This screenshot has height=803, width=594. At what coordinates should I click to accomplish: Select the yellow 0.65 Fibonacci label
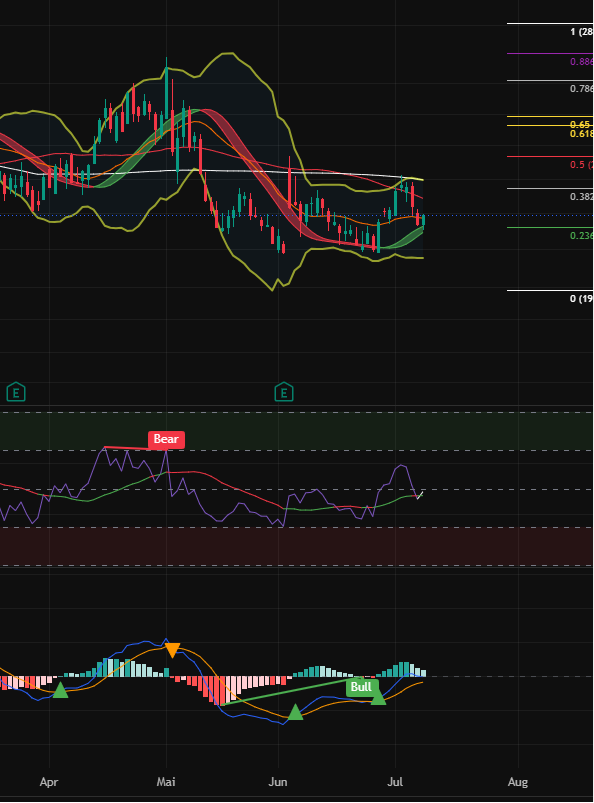point(580,124)
